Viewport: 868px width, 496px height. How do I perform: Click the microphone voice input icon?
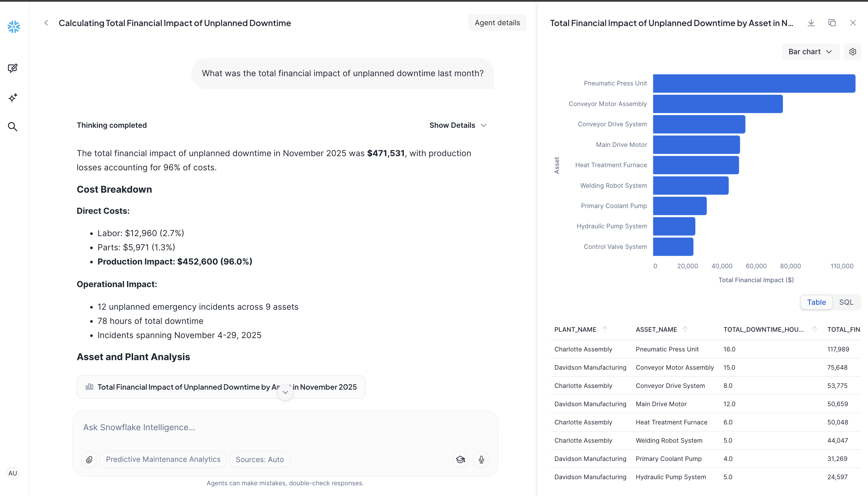click(481, 459)
